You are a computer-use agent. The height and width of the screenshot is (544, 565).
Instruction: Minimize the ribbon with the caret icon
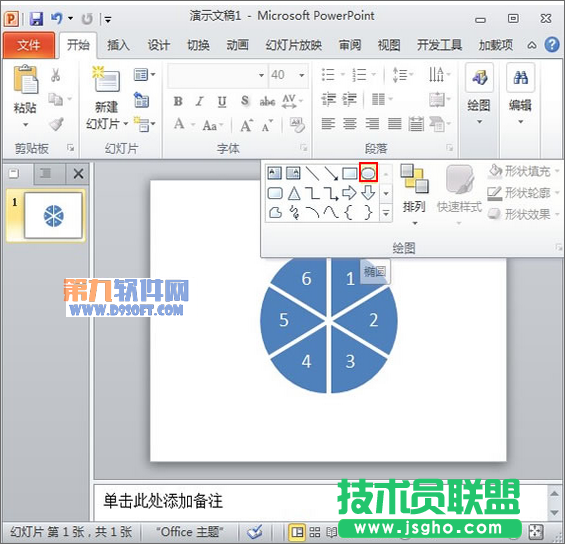tap(532, 46)
